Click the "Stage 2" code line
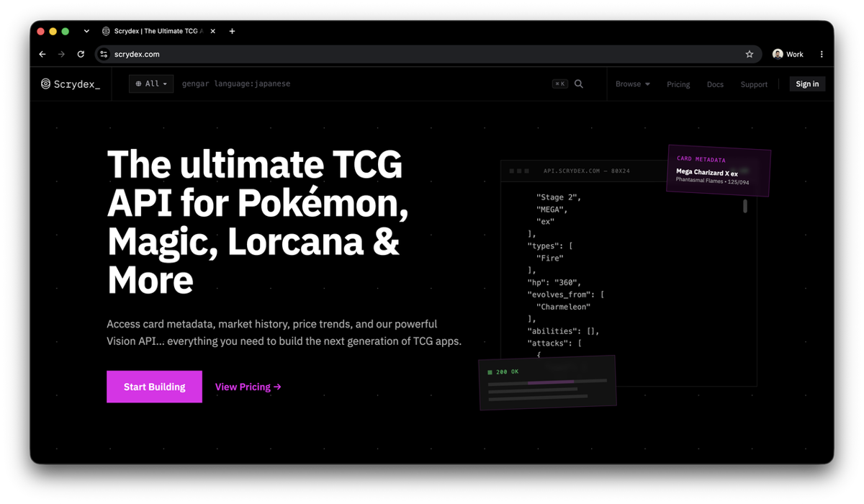Viewport: 864px width, 504px height. coord(559,197)
